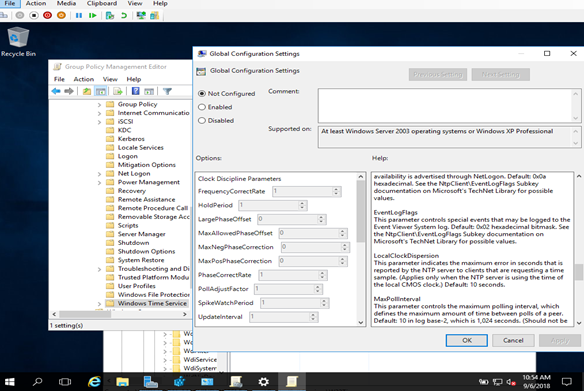This screenshot has height=391, width=584.
Task: Select the Not Configured radio button
Action: tap(202, 93)
